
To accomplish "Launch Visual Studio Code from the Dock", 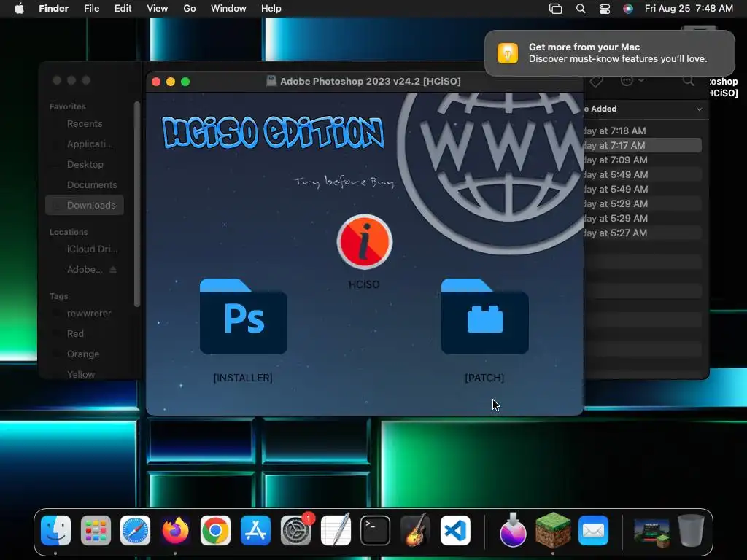I will (455, 530).
